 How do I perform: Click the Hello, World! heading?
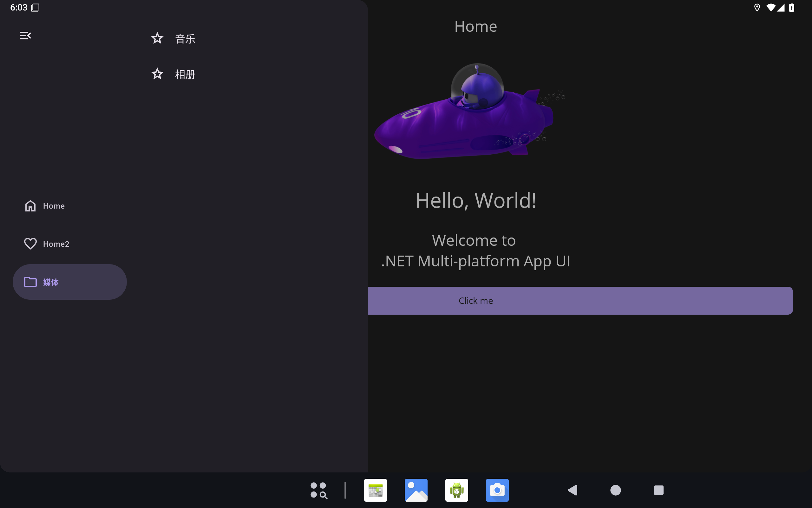pos(476,200)
